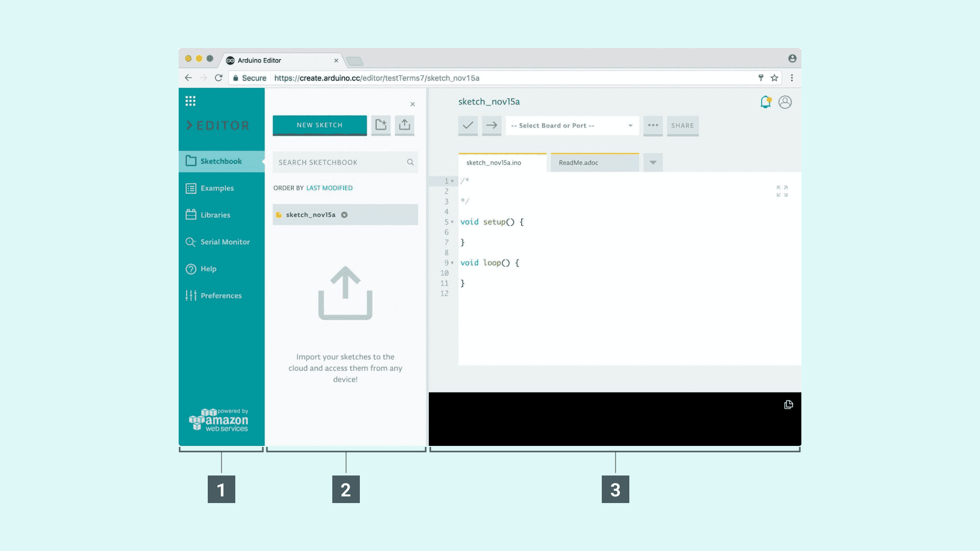Open the notifications bell icon

[x=765, y=102]
